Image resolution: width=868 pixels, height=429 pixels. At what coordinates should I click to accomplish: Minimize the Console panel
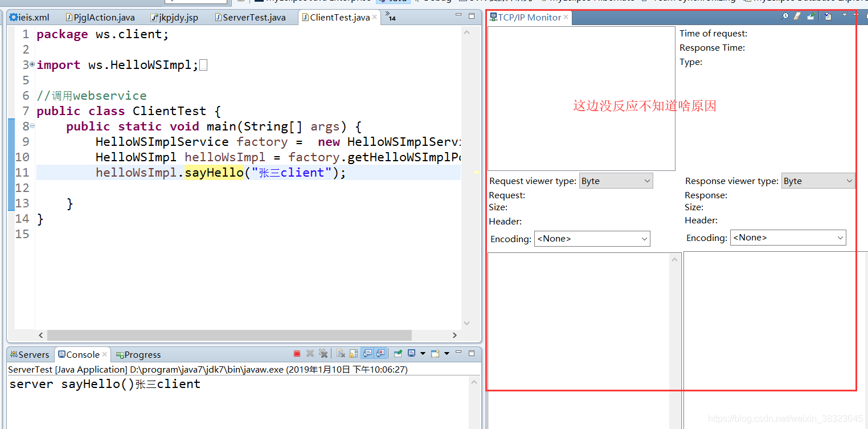pyautogui.click(x=458, y=352)
